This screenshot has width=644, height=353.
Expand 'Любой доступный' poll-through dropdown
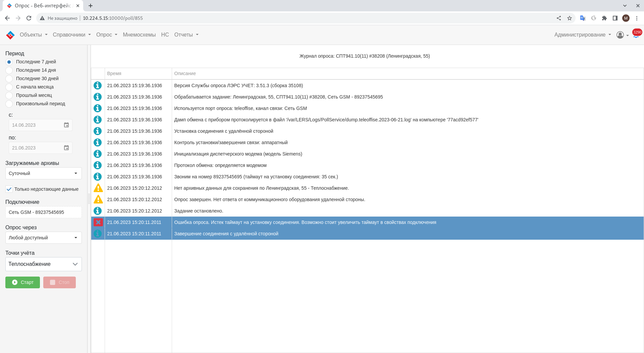click(43, 238)
